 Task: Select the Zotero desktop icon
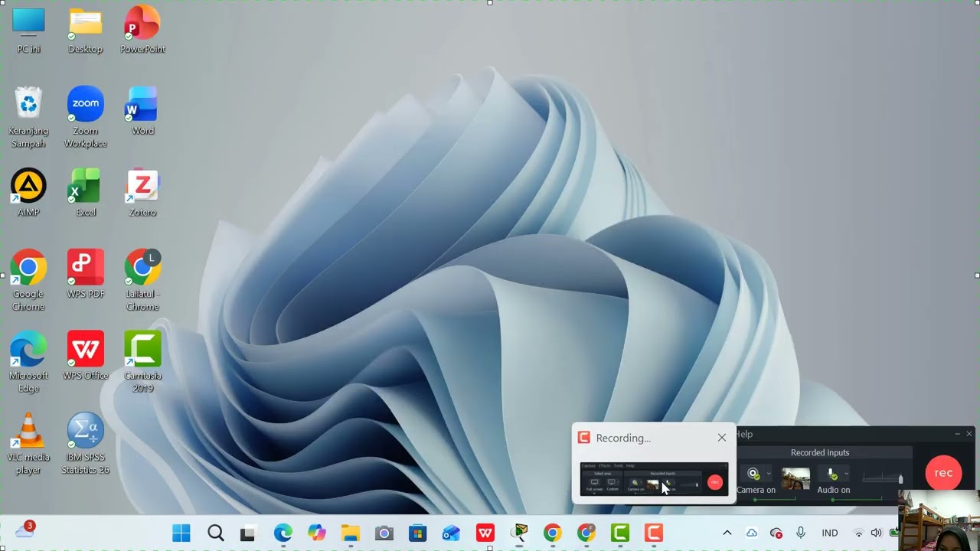pos(142,193)
